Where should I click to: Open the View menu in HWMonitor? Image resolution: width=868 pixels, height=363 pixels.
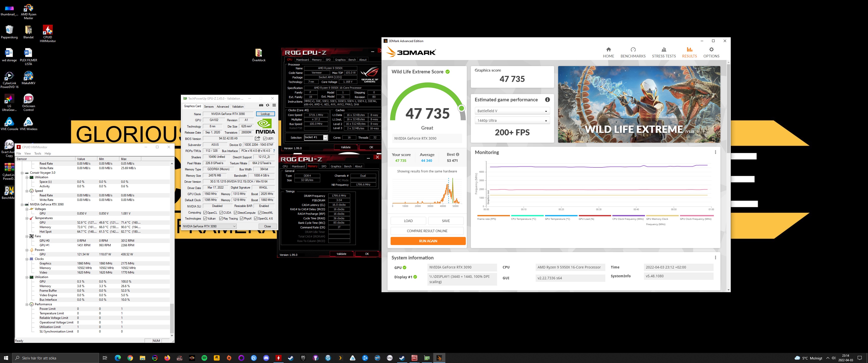point(27,153)
